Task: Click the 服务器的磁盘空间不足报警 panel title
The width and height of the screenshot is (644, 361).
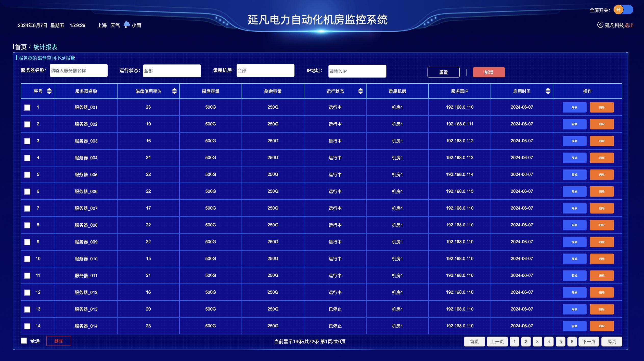Action: [x=47, y=58]
